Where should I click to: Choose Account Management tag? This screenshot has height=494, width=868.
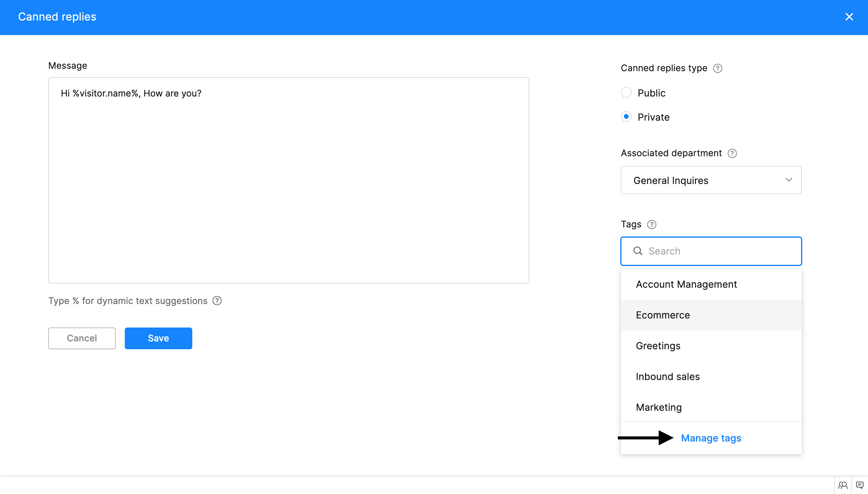[x=686, y=284]
